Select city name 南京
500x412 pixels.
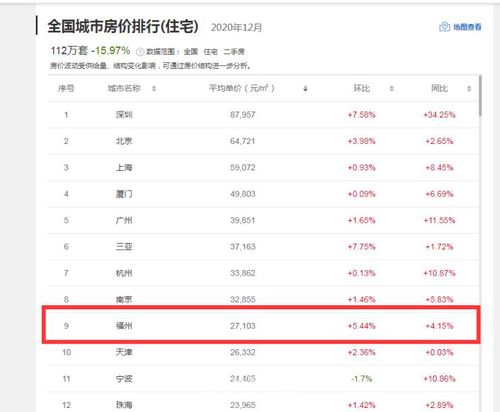124,299
